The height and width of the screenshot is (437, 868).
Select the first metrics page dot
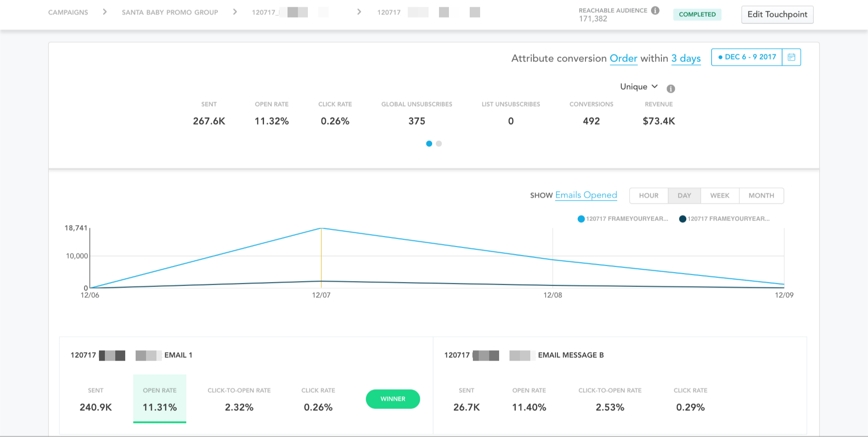click(429, 144)
